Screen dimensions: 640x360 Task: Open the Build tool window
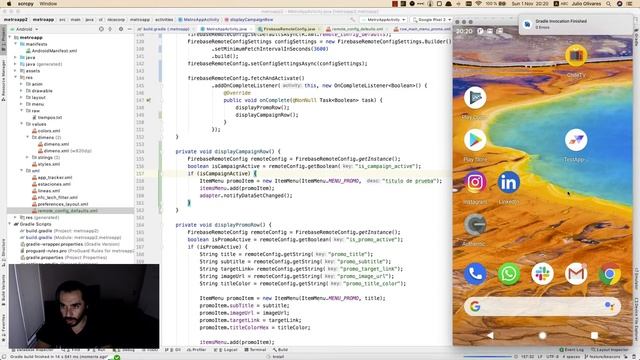tap(280, 350)
